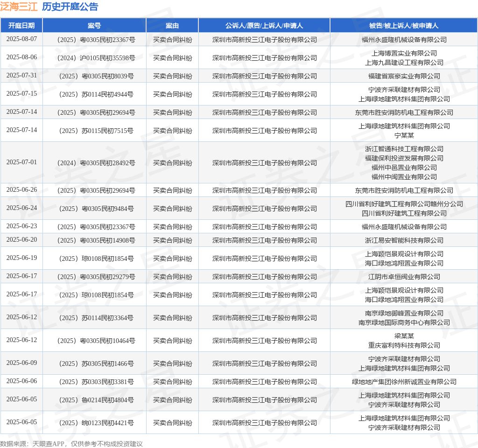Click the data source note mentioning 天眼查APP

coord(71,444)
